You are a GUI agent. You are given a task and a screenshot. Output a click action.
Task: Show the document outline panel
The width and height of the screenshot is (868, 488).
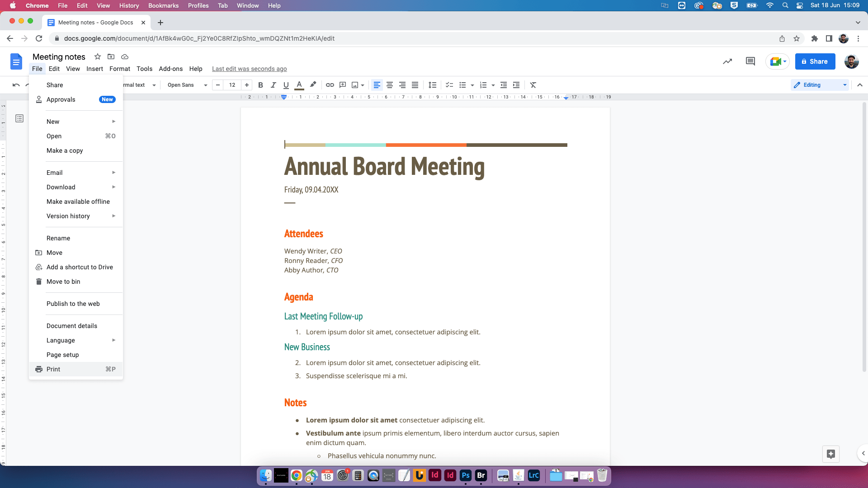point(19,118)
